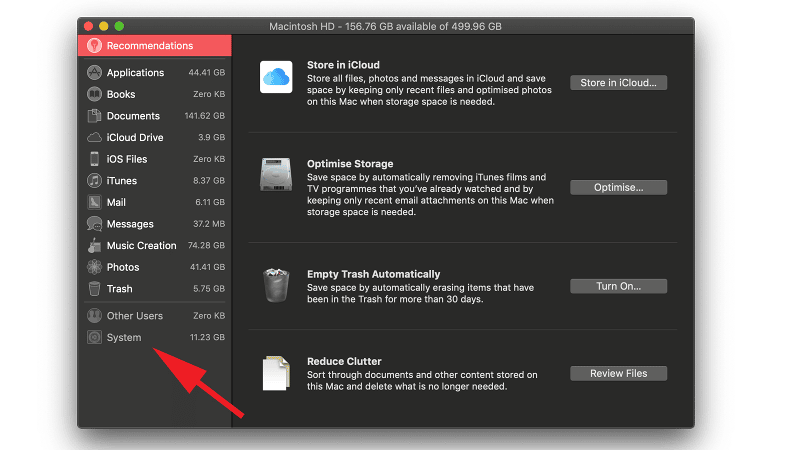Click the Photos flower icon
Image resolution: width=800 pixels, height=450 pixels.
click(94, 267)
